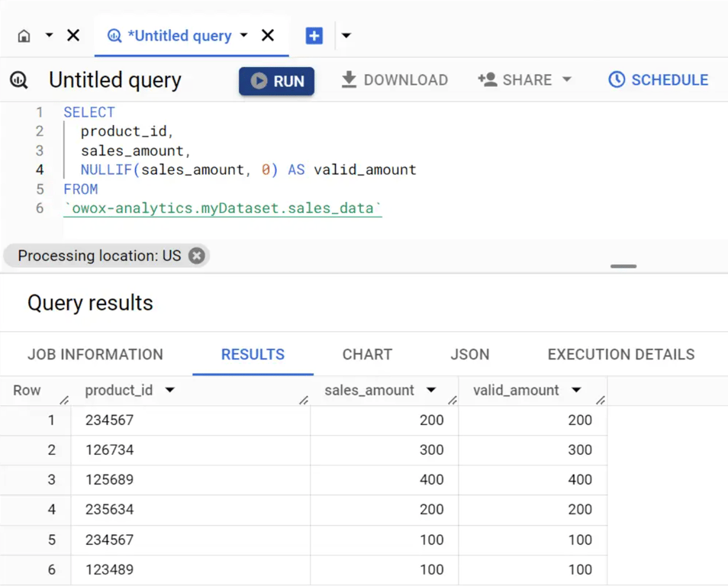Viewport: 728px width, 586px height.
Task: Click the SELECT keyword on line 1
Action: click(89, 112)
